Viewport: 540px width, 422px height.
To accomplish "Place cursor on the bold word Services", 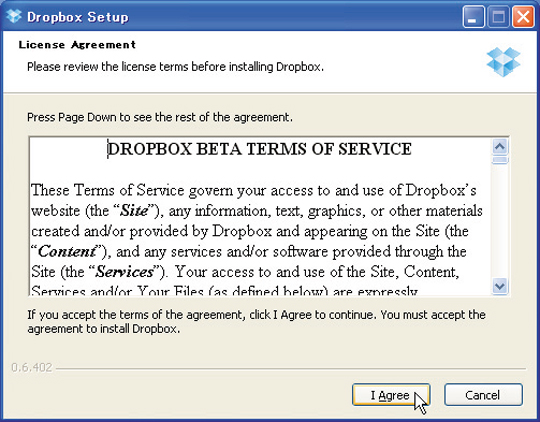I will pos(124,272).
